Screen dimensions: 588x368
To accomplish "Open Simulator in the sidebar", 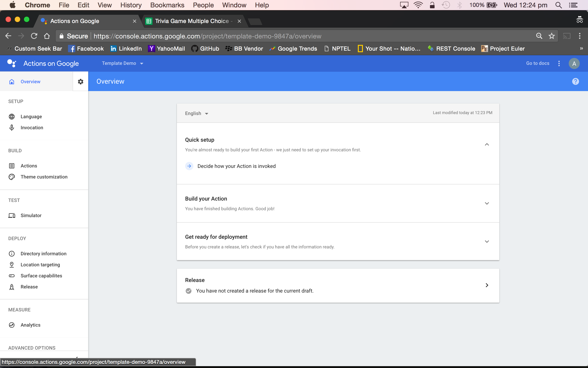I will pos(31,216).
